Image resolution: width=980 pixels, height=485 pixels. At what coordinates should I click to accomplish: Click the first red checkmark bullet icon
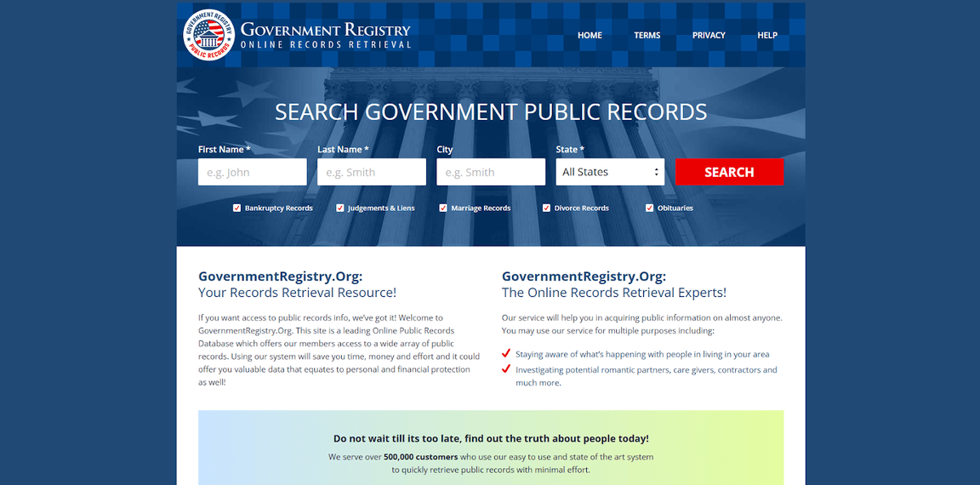506,353
